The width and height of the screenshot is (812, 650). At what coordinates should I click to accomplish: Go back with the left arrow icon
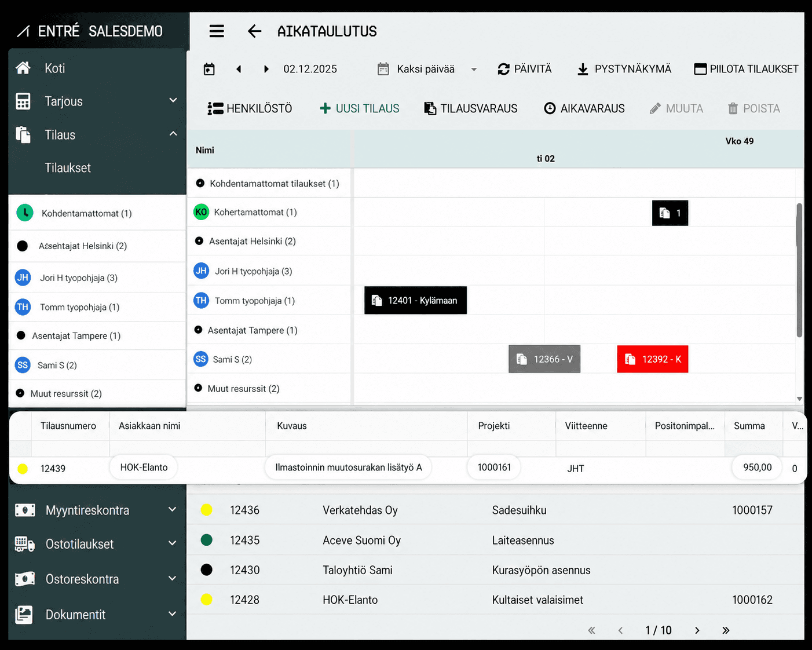tap(254, 31)
